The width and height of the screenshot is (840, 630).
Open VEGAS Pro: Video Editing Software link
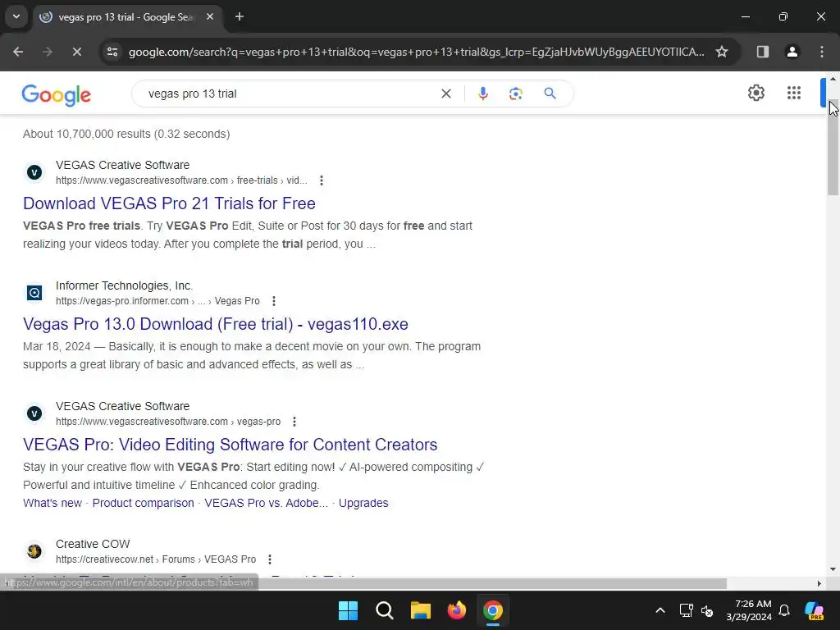pos(231,445)
